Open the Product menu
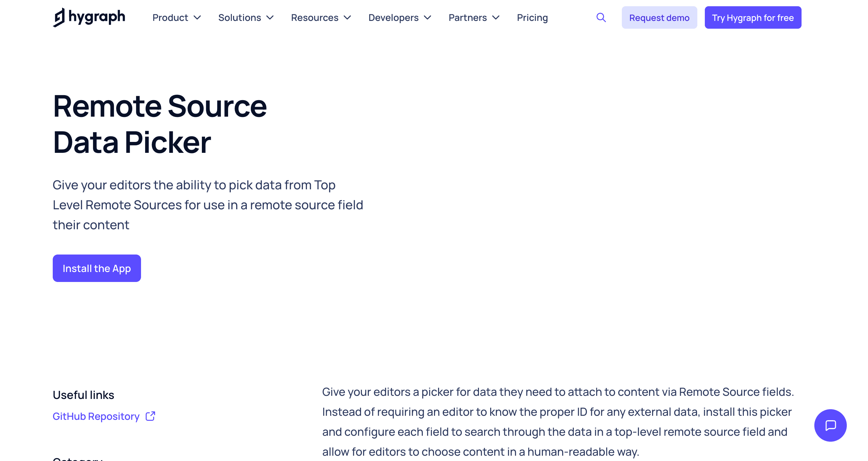The width and height of the screenshot is (868, 461). pos(170,17)
